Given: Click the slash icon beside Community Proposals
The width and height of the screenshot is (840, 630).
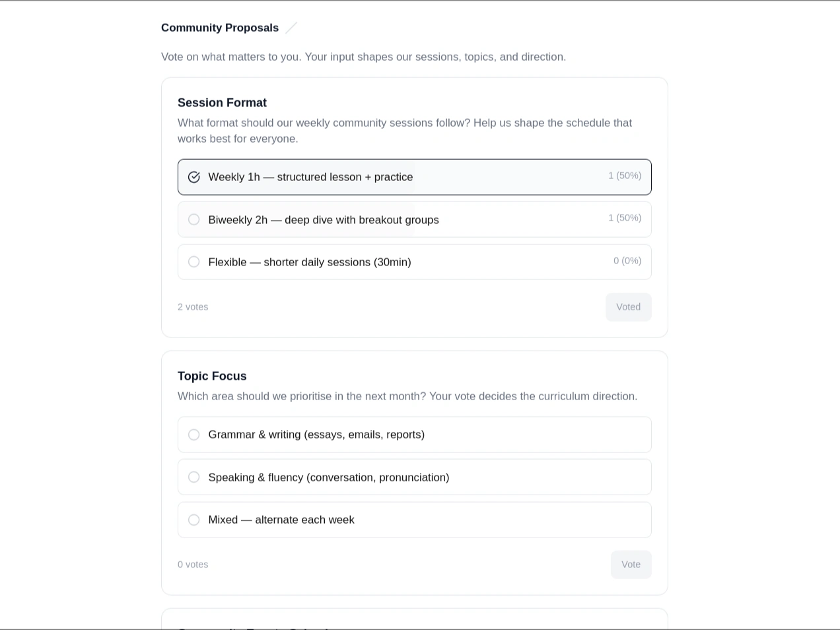Looking at the screenshot, I should 291,28.
